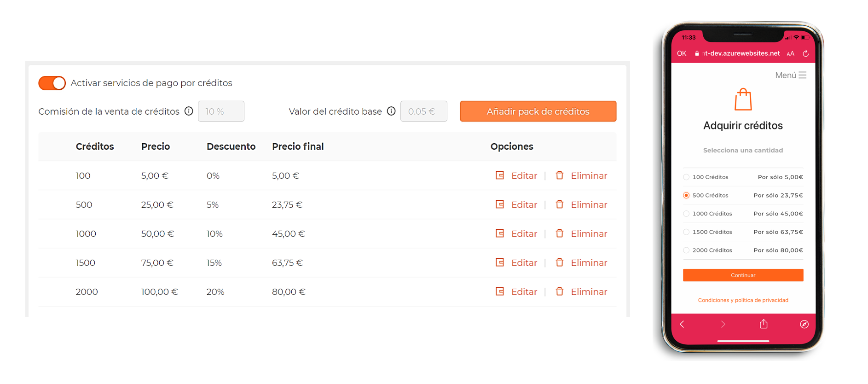The image size is (868, 384).
Task: Click edit icon for the 2000 credits row
Action: [500, 291]
